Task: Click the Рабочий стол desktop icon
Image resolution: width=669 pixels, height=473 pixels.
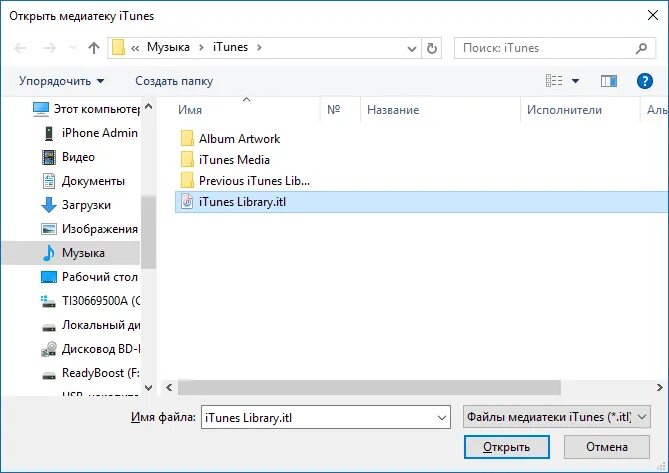Action: (x=49, y=277)
